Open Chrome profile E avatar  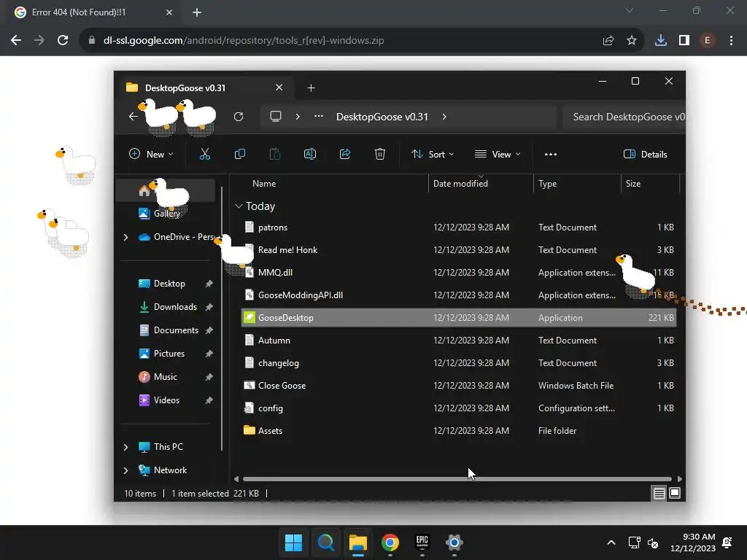[x=708, y=41]
